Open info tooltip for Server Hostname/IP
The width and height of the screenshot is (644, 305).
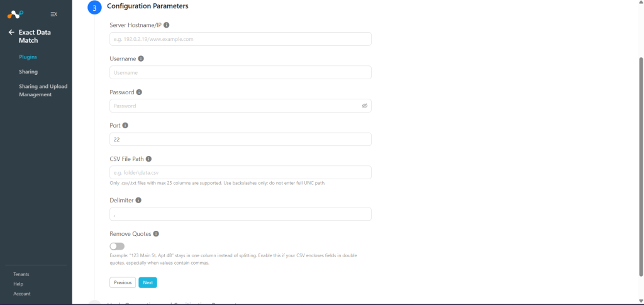[x=166, y=25]
